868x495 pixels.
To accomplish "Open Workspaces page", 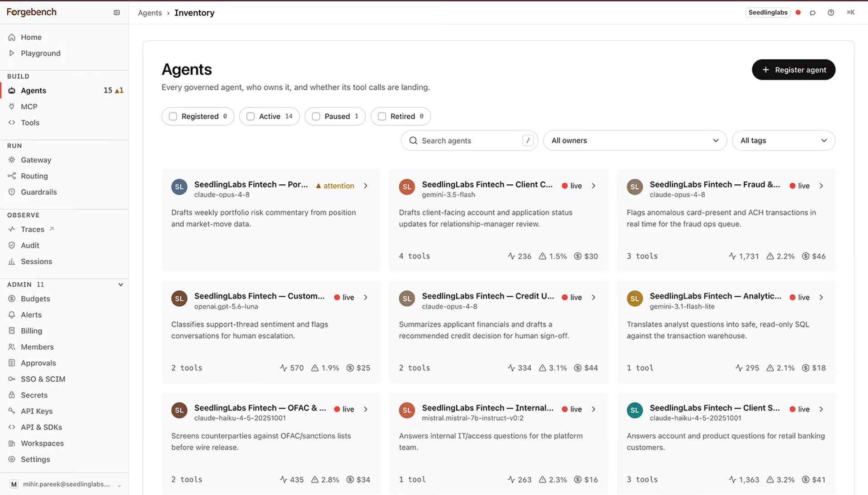I will 42,444.
